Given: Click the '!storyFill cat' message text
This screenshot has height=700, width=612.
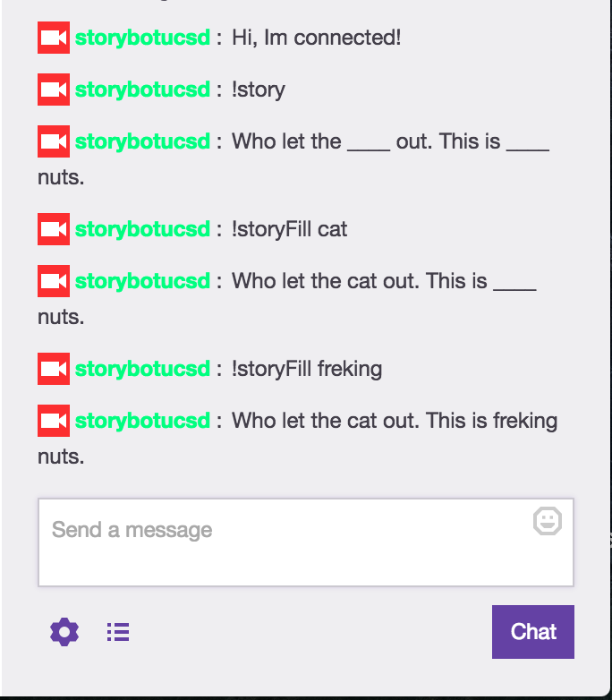Looking at the screenshot, I should point(289,229).
